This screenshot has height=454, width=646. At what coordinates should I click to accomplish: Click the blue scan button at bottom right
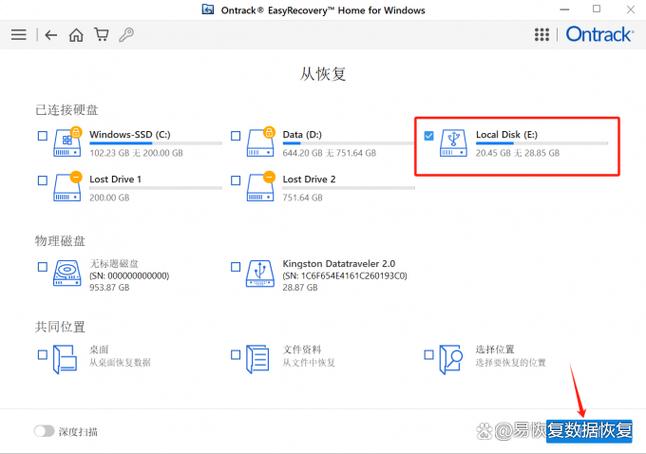[589, 431]
